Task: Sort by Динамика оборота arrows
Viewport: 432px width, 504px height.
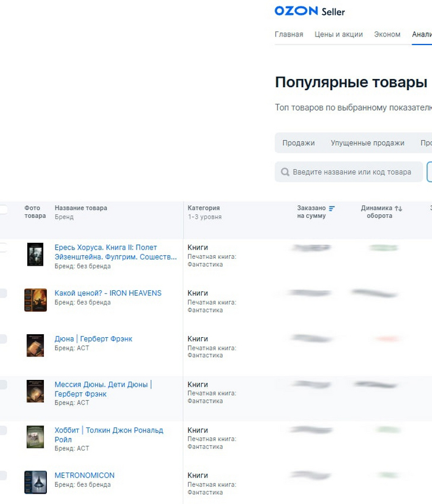Action: (398, 208)
